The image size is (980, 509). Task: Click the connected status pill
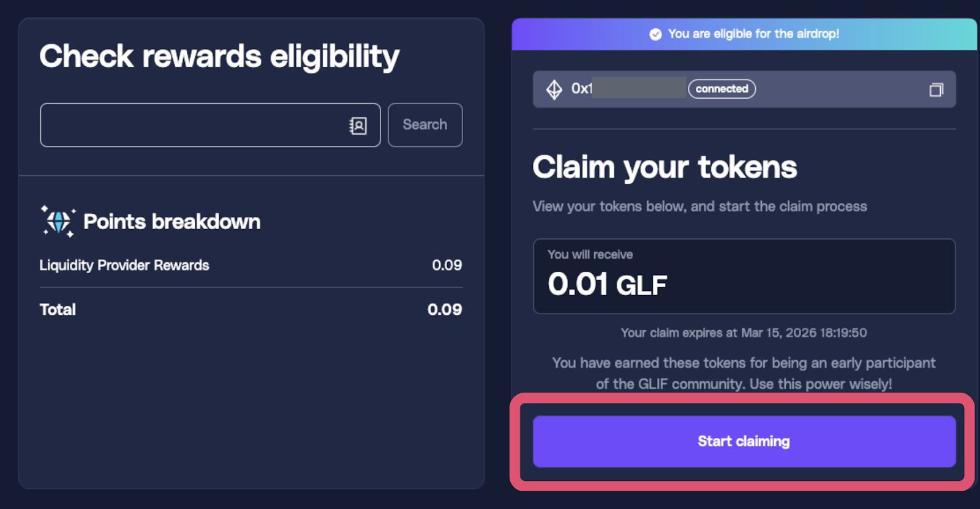point(722,89)
